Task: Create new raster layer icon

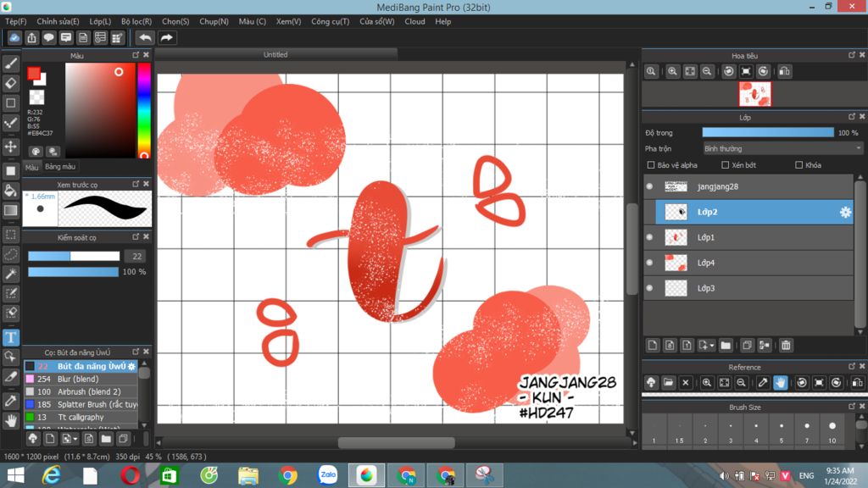Action: point(652,346)
